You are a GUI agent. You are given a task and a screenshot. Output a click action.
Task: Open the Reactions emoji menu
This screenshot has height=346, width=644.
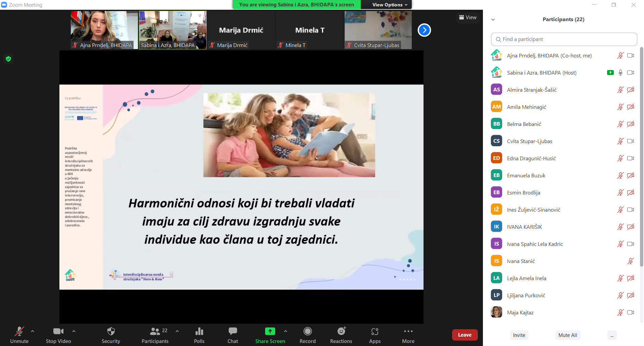click(x=341, y=332)
